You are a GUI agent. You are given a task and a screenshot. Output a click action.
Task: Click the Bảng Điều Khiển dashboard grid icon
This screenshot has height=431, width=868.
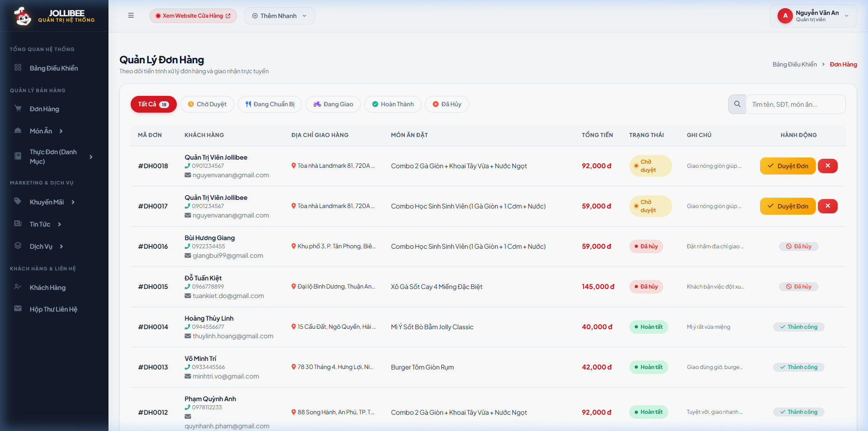[x=18, y=67]
